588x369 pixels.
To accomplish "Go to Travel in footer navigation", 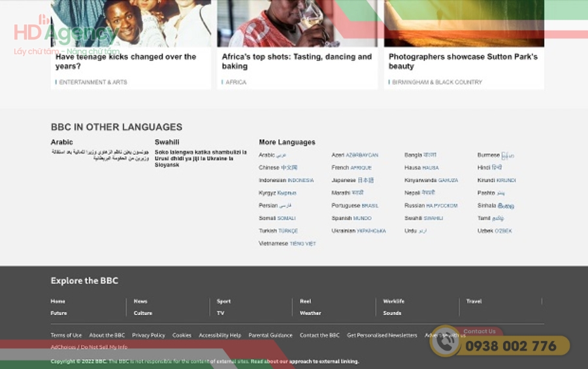I will pos(474,301).
